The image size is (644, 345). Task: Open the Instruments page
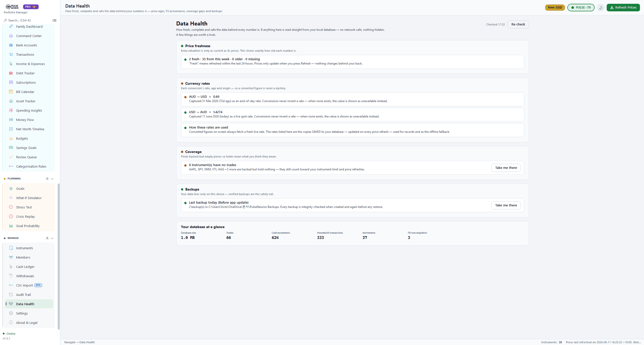tap(29, 248)
